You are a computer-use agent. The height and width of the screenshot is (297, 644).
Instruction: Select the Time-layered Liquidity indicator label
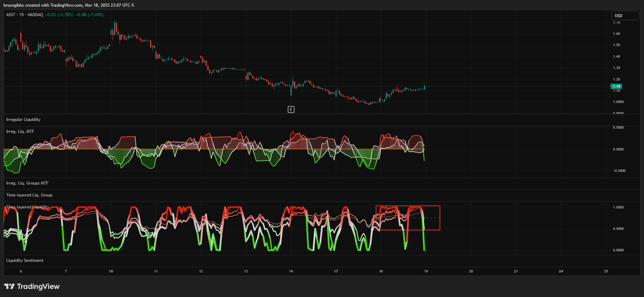(28, 207)
